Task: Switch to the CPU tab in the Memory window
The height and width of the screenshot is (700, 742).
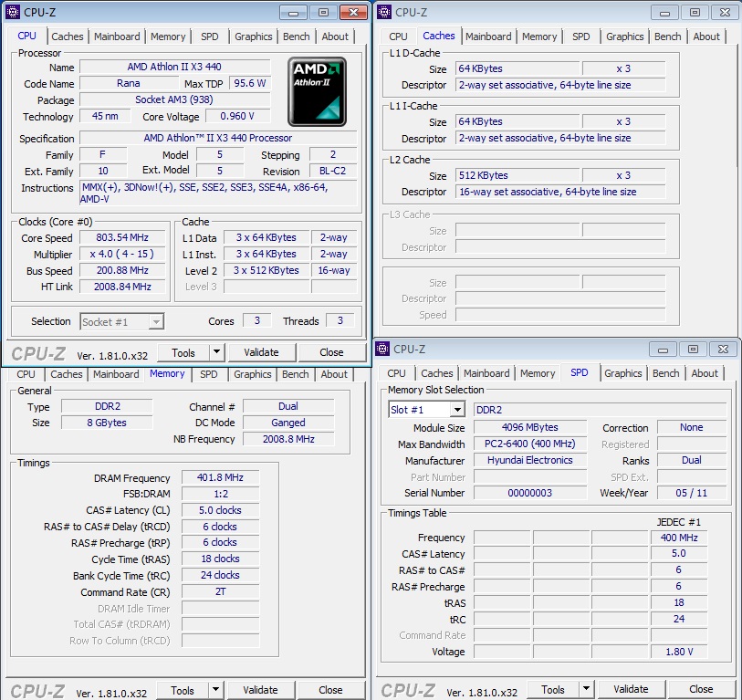Action: 26,374
